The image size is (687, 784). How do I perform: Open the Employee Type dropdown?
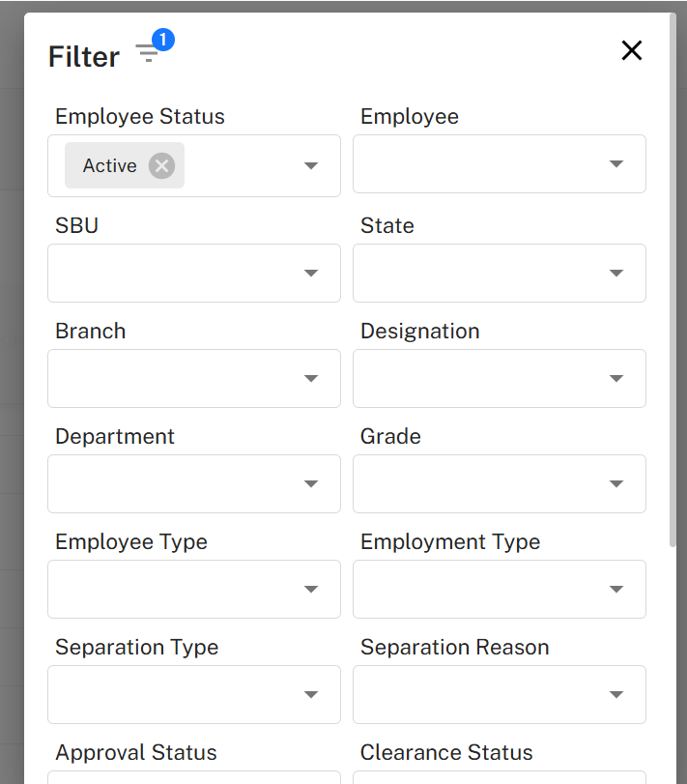click(311, 590)
